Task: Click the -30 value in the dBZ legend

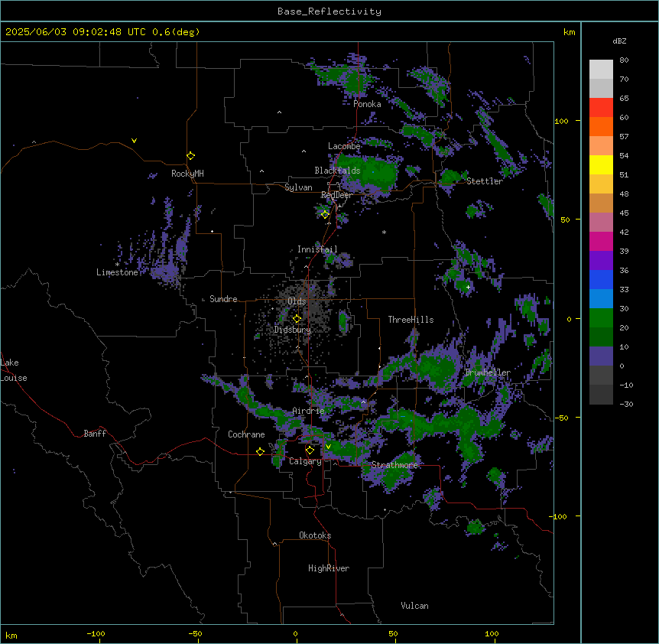Action: [626, 404]
